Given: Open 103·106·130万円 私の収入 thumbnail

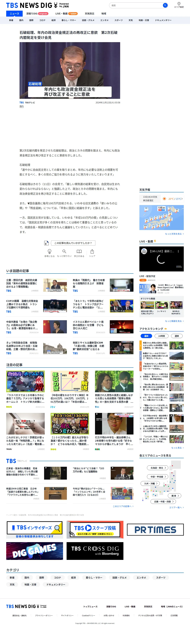Looking at the screenshot, I should pos(70,424).
